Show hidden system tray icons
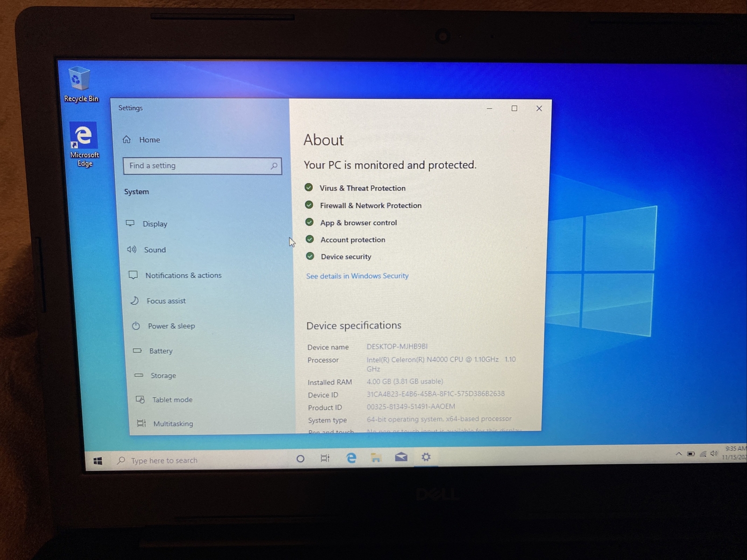The height and width of the screenshot is (560, 747). point(679,454)
